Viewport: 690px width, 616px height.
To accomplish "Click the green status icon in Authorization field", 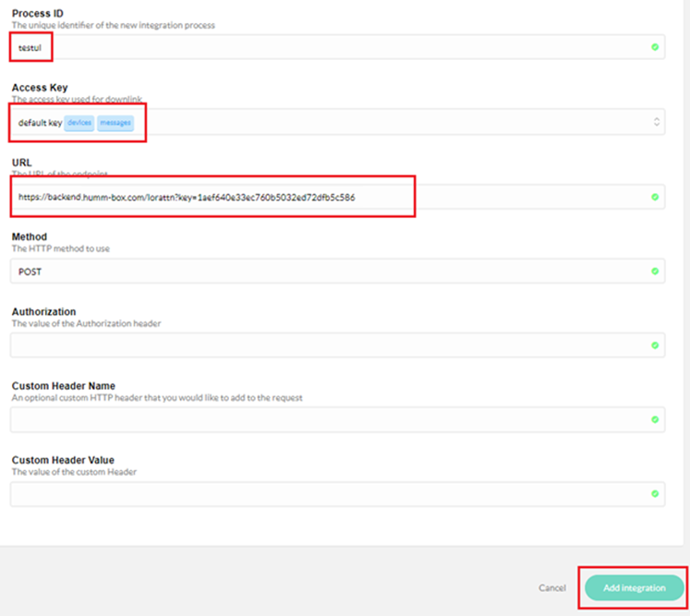I will point(655,345).
